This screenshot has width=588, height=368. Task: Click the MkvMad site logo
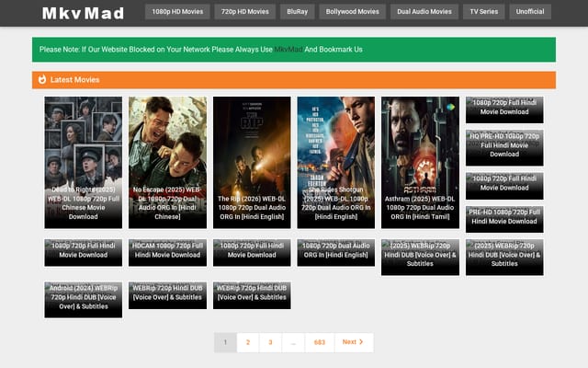(x=83, y=14)
